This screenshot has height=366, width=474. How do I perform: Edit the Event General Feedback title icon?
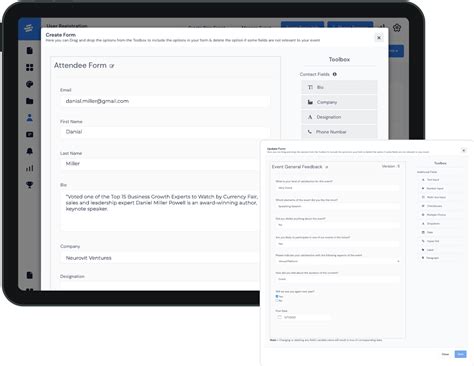point(327,167)
